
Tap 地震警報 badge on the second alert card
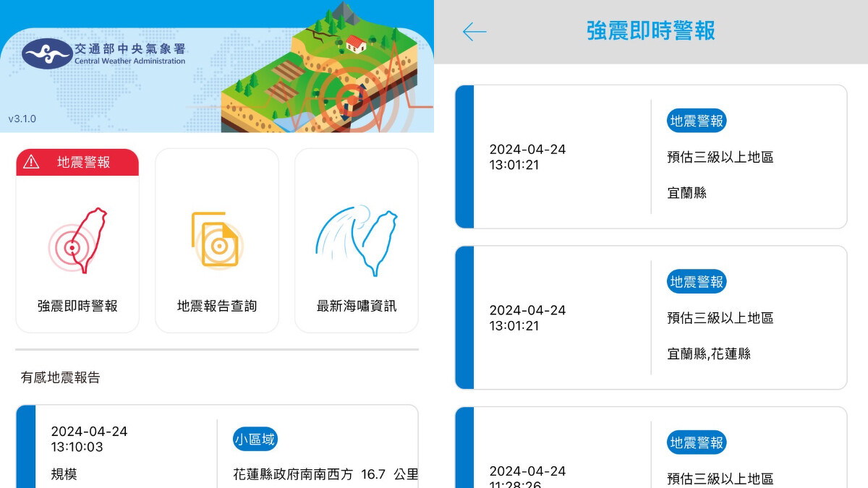click(x=696, y=282)
